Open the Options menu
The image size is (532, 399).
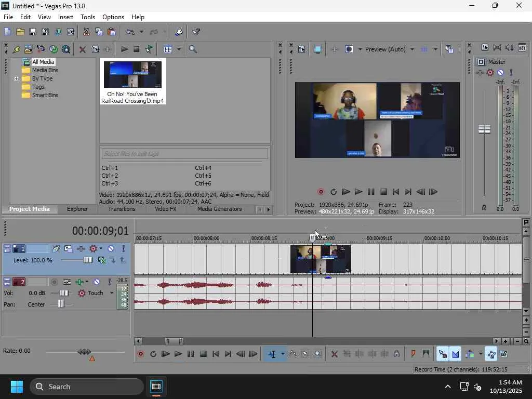(113, 17)
